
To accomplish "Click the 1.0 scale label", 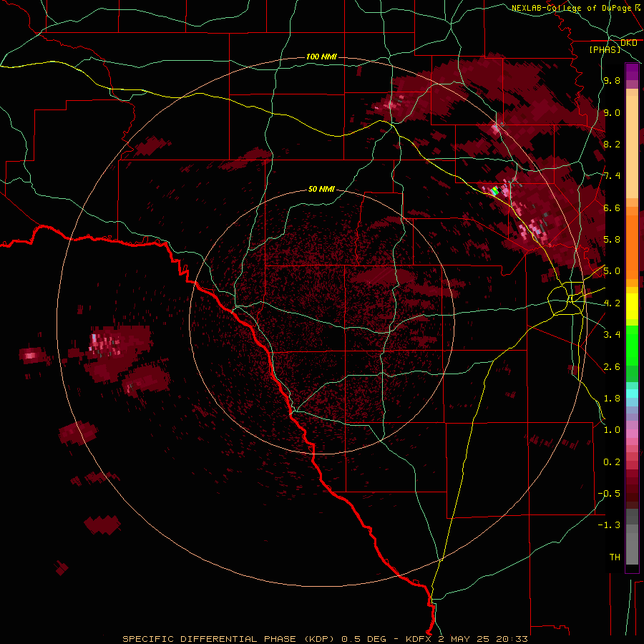I will point(612,430).
